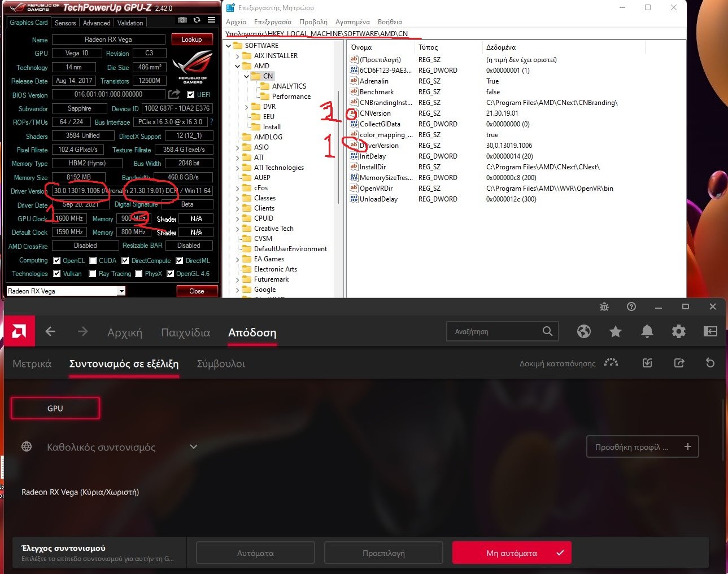Click the global tuning globe icon
The image size is (728, 574).
point(27,446)
